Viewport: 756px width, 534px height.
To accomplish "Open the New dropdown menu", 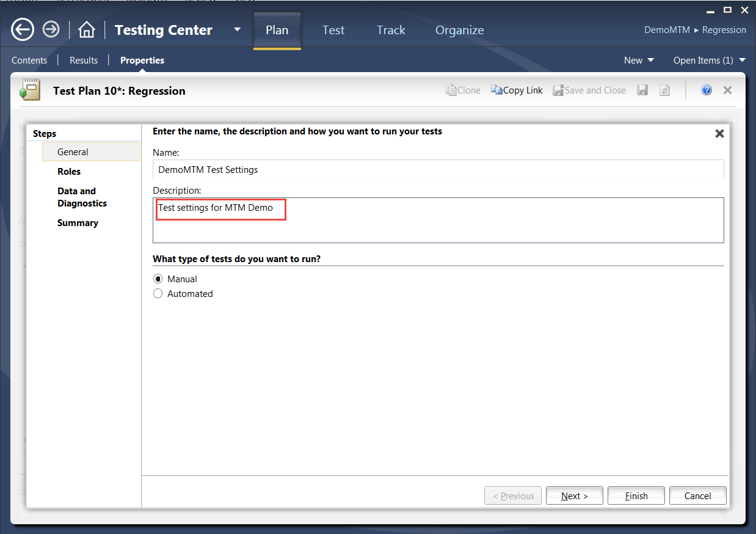I will tap(639, 60).
